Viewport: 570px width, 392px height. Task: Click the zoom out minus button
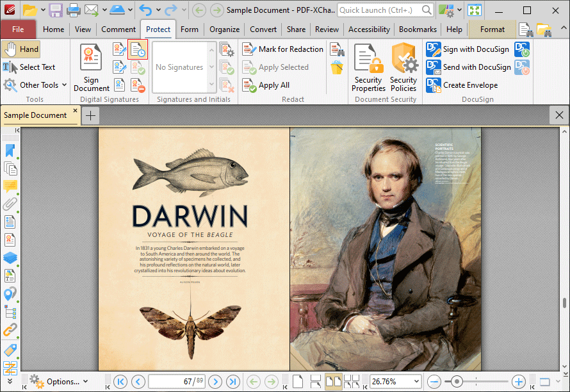pos(434,382)
